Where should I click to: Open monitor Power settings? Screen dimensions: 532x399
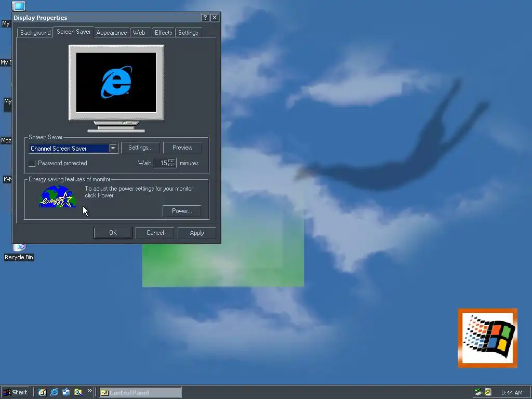182,211
